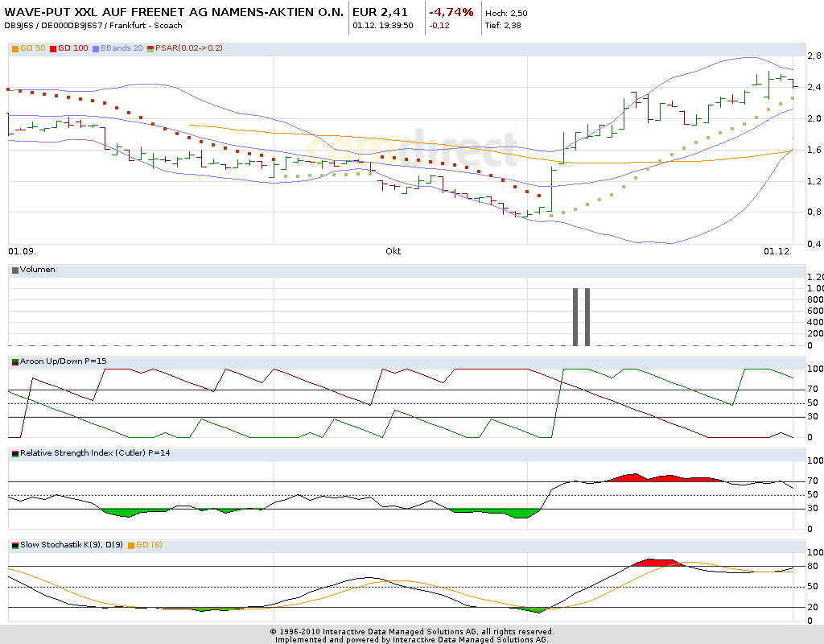This screenshot has height=644, width=824.
Task: Click the 0,4 price axis label
Action: [x=814, y=245]
